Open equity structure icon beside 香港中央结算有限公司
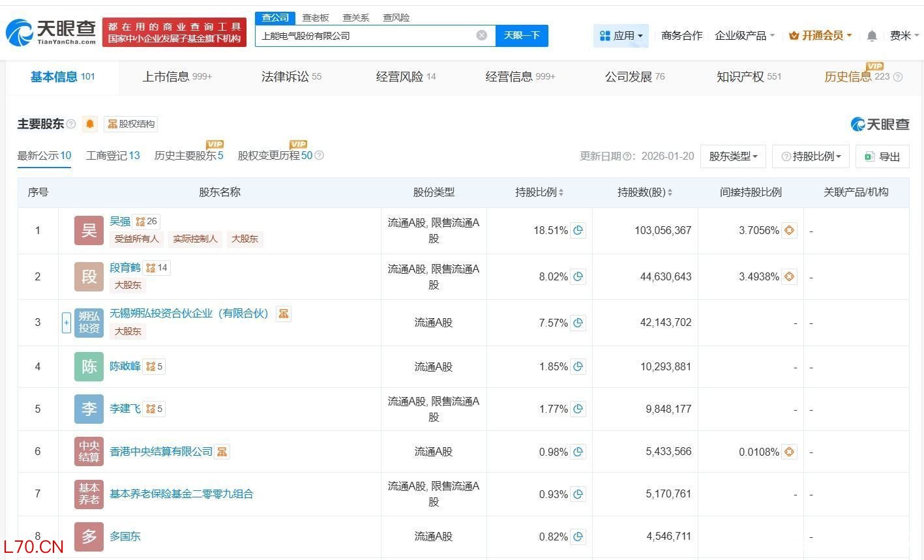The width and height of the screenshot is (924, 560). pos(222,451)
